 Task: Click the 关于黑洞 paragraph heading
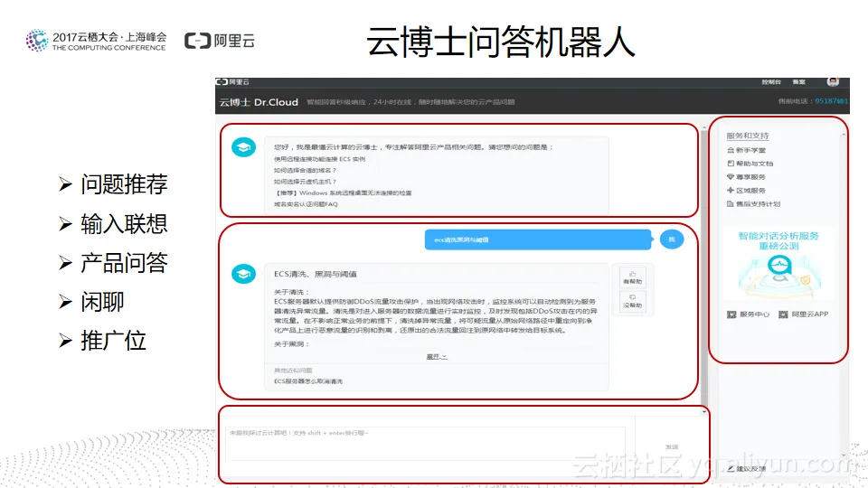tap(292, 344)
